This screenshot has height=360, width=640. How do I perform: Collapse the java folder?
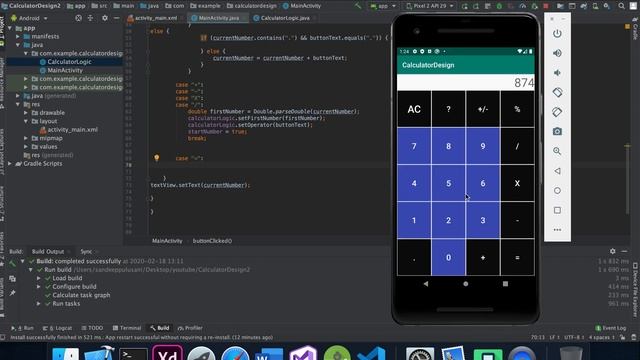pyautogui.click(x=18, y=45)
